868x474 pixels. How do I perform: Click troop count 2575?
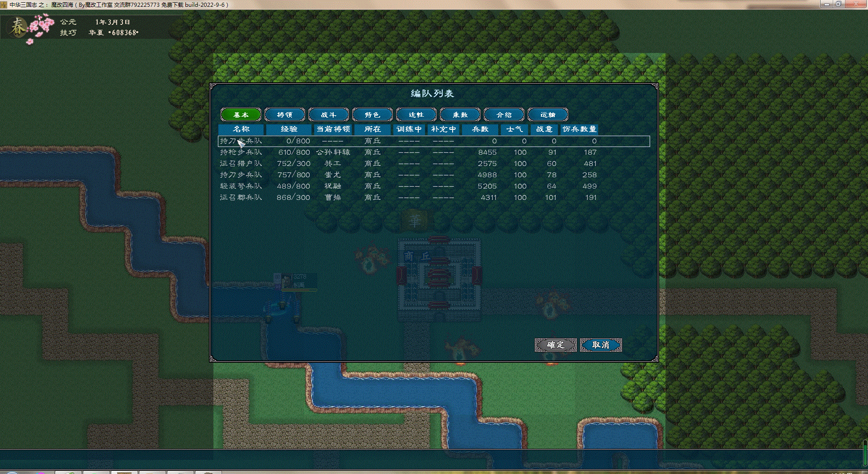[x=487, y=164]
